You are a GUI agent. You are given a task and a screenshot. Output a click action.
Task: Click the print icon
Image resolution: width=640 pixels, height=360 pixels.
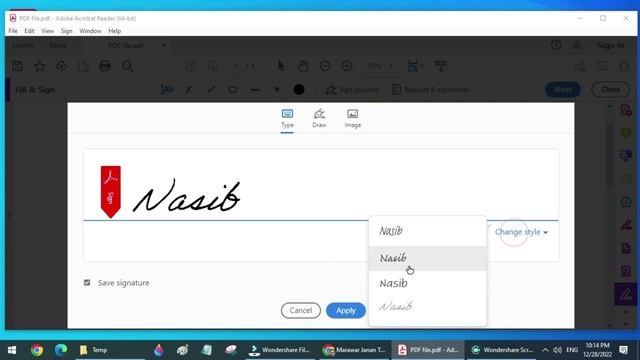click(x=105, y=66)
